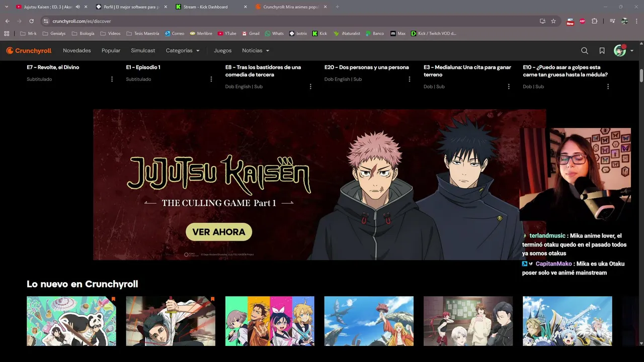This screenshot has height=362, width=644.
Task: Bookmark this page with the star icon
Action: 553,21
